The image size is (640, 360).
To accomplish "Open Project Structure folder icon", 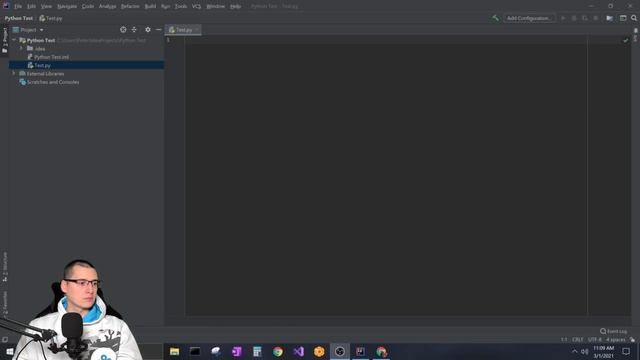I will pos(609,18).
